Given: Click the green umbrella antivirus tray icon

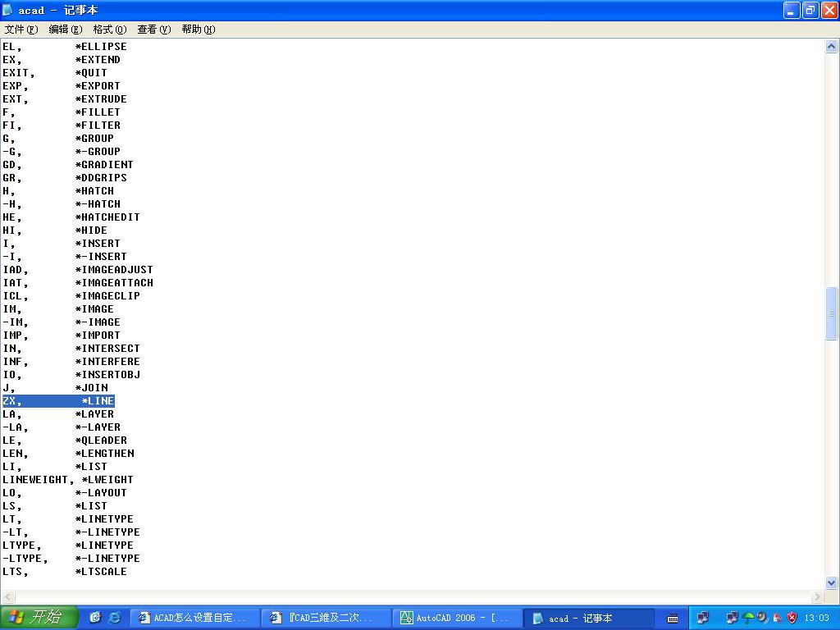Looking at the screenshot, I should [748, 617].
